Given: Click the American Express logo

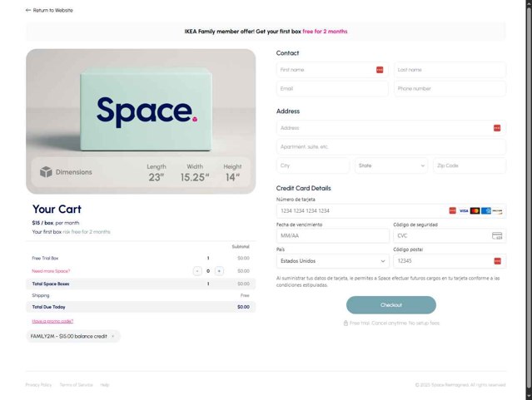Looking at the screenshot, I should pyautogui.click(x=486, y=211).
